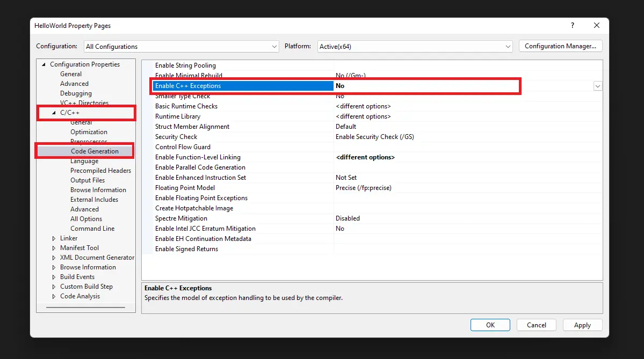Click the Apply button
This screenshot has width=644, height=359.
coord(582,325)
